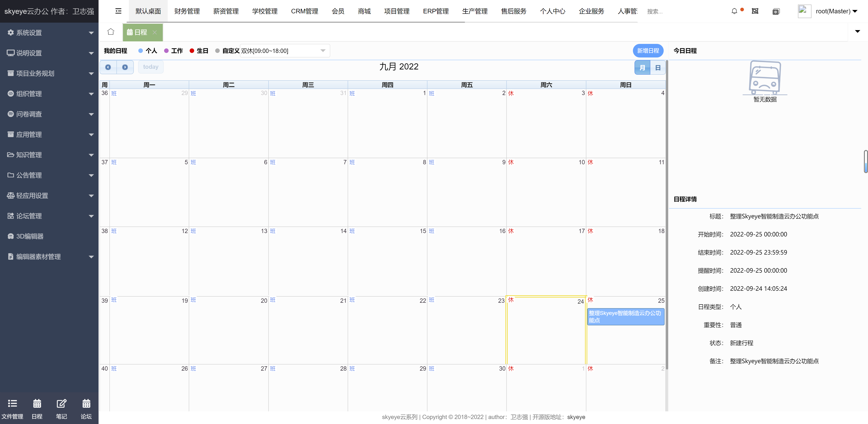
Task: Click the blue 个人 color dot
Action: 141,51
